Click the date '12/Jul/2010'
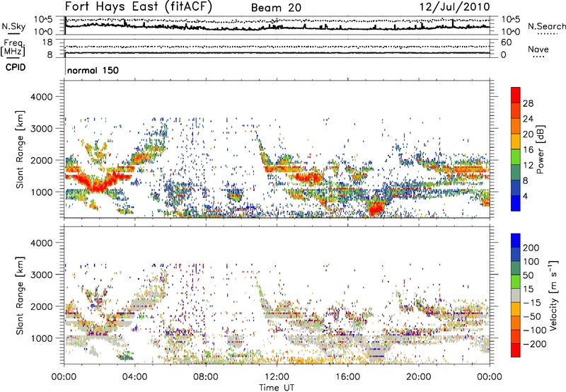This screenshot has height=392, width=566. coord(454,7)
